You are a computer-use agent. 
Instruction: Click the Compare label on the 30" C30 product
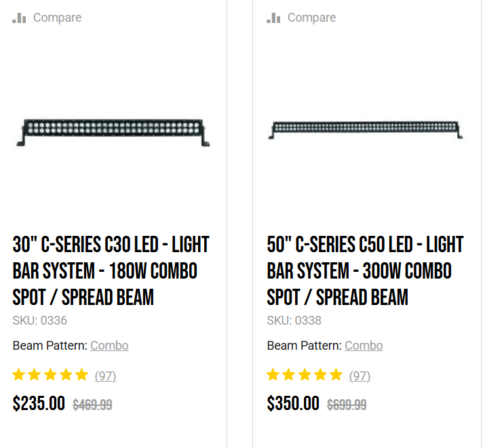(57, 18)
